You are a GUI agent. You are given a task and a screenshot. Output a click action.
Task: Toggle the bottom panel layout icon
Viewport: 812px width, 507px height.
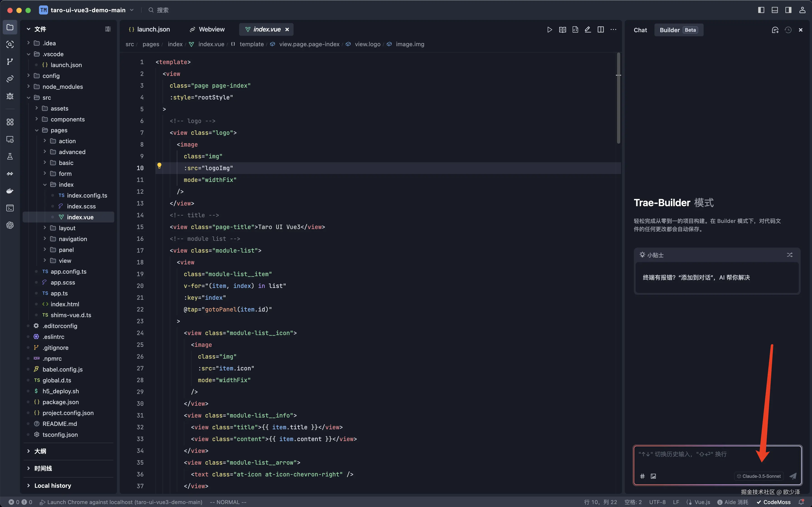[775, 10]
